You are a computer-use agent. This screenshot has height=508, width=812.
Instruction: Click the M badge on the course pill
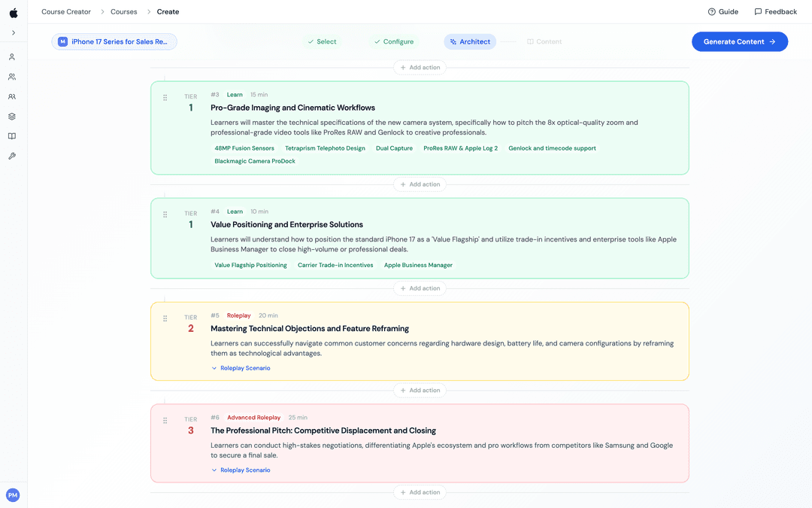[63, 41]
